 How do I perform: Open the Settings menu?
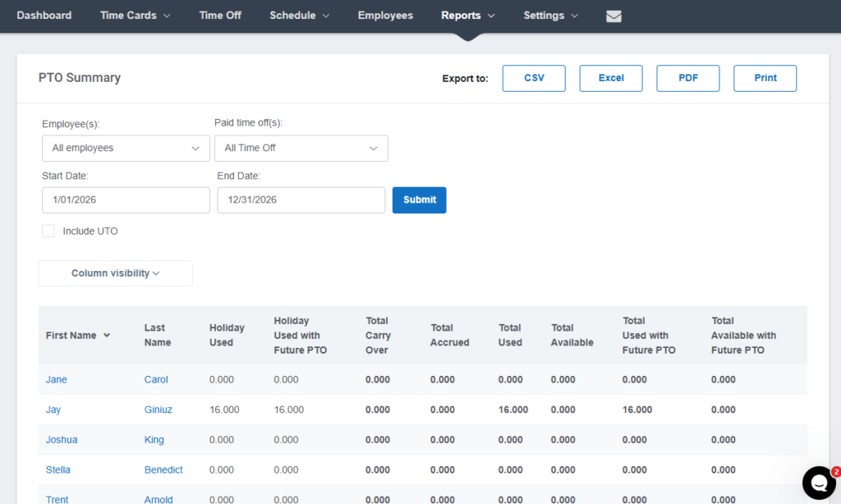(550, 16)
